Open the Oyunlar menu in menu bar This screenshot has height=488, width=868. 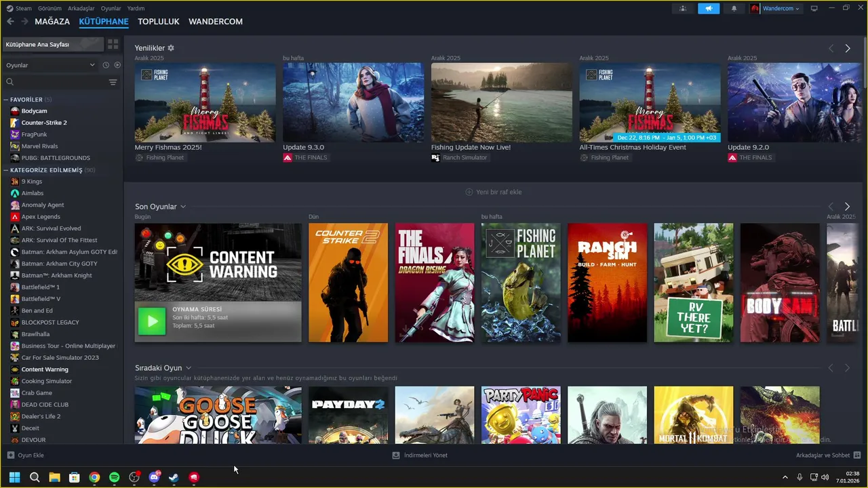click(x=111, y=8)
